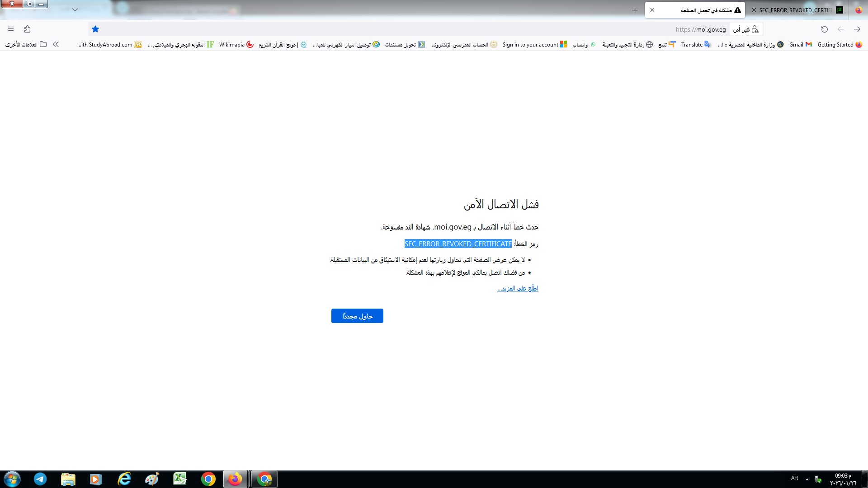The height and width of the screenshot is (488, 868).
Task: Open new tab with plus icon
Action: [635, 10]
